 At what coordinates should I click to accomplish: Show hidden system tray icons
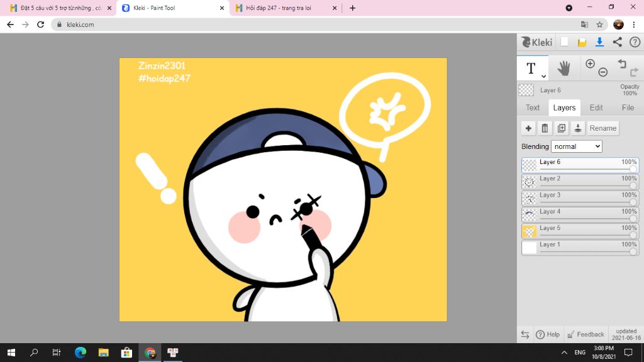(564, 352)
